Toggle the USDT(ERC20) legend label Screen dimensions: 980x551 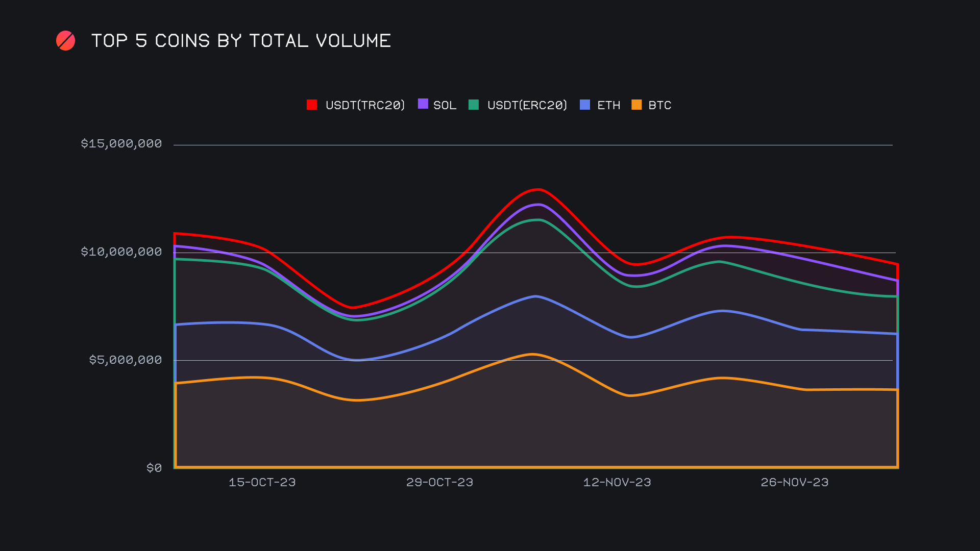[527, 105]
